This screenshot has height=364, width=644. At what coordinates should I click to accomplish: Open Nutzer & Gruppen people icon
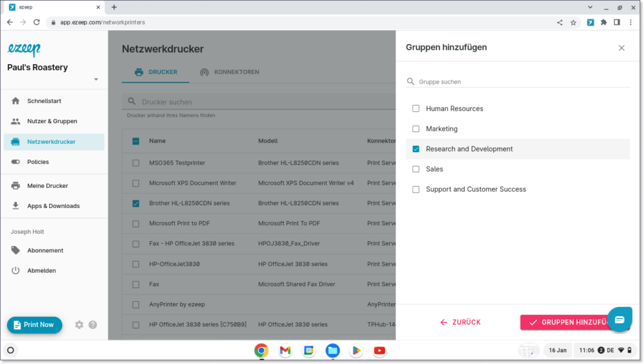[x=16, y=121]
